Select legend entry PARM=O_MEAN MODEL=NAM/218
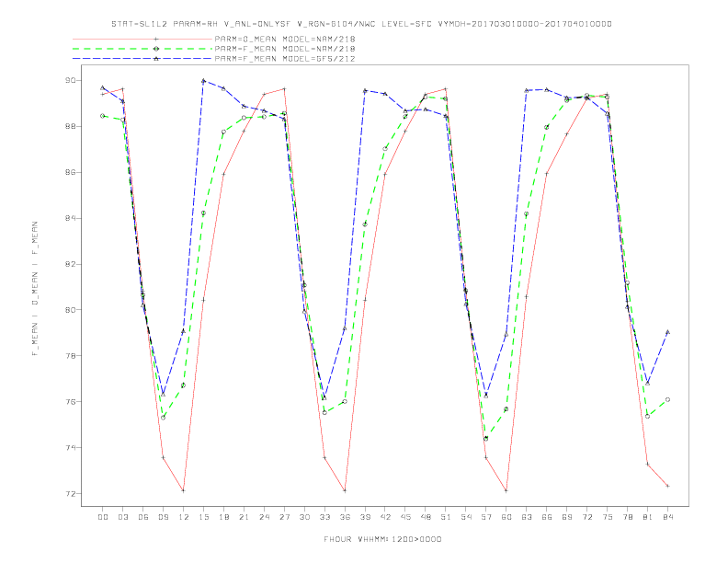The width and height of the screenshot is (728, 563). pos(285,39)
